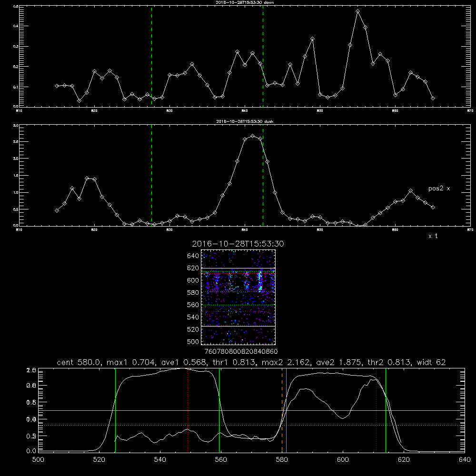The image size is (476, 476).
Task: Click the "760780800820840860" x-axis labels under the spectrogram
Action: (241, 352)
